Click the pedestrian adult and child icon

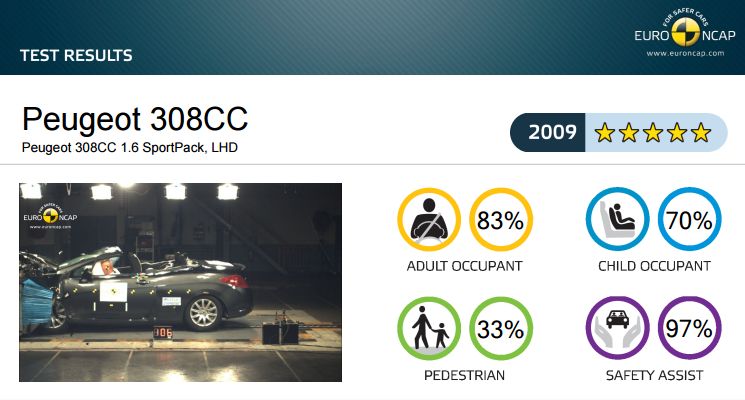pyautogui.click(x=429, y=328)
